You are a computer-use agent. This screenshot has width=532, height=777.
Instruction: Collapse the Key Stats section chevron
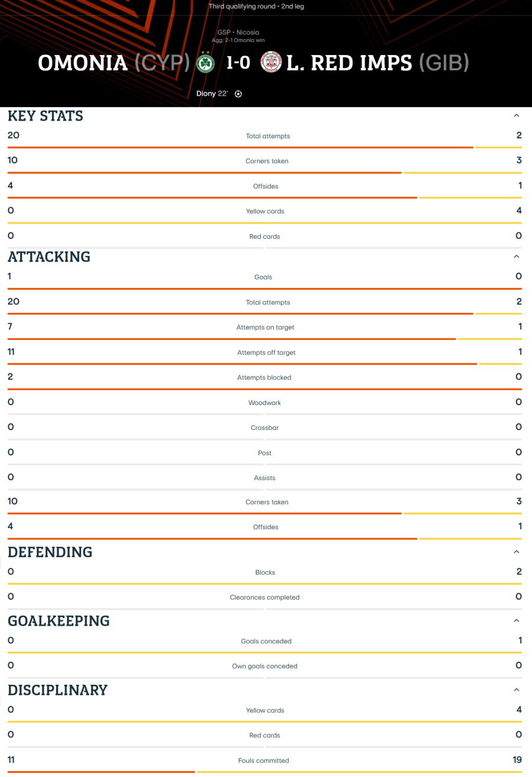516,116
